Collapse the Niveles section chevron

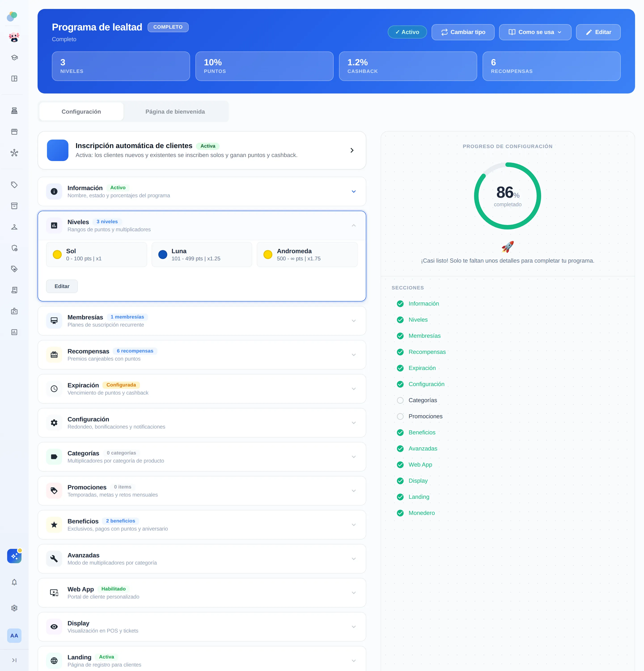(x=354, y=225)
